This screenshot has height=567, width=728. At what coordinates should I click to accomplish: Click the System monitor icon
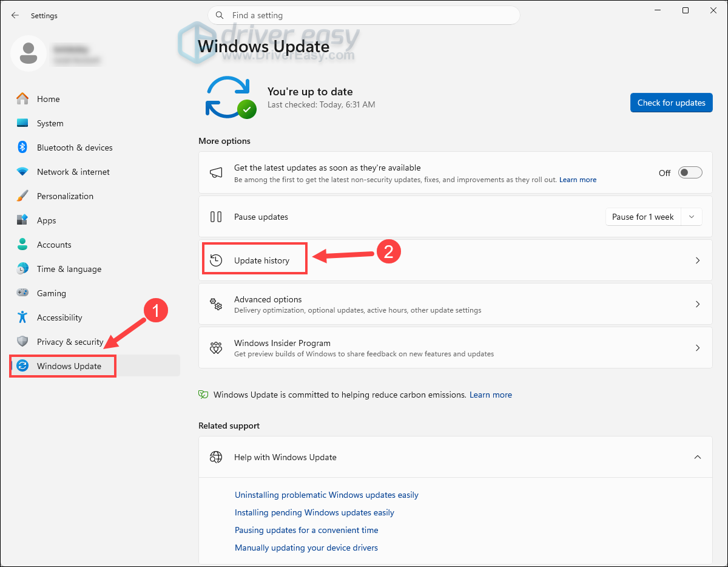click(22, 123)
